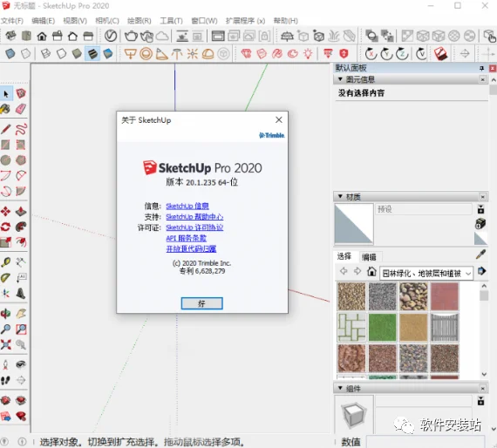
Task: Close the 关于 SketchUp dialog
Action: pyautogui.click(x=279, y=119)
